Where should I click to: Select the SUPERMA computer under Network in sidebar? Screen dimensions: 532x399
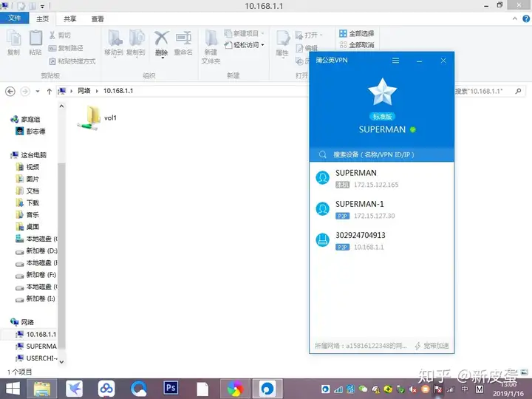tap(36, 346)
